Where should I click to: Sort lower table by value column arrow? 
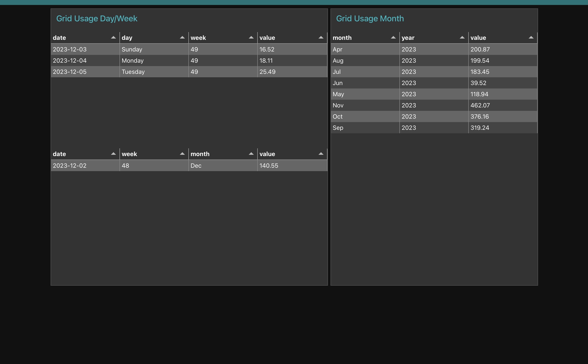pos(321,154)
